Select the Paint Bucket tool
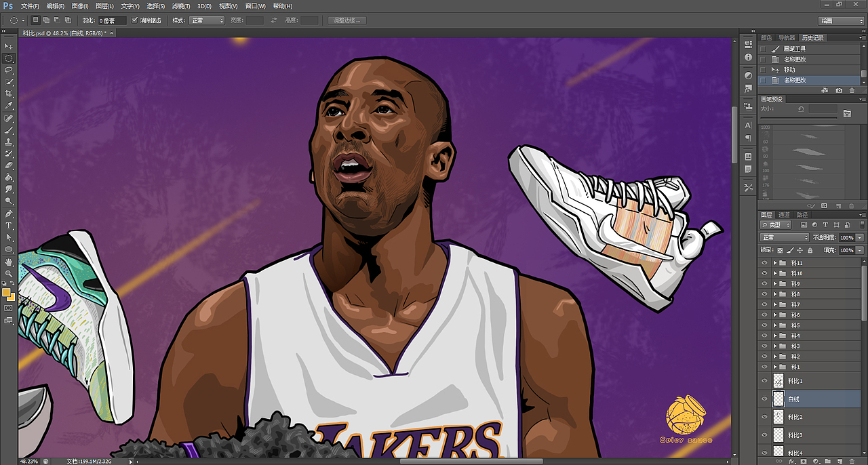 (9, 177)
